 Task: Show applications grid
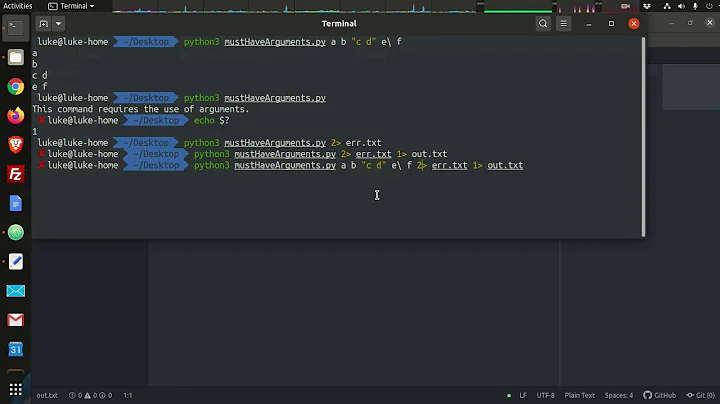point(15,388)
